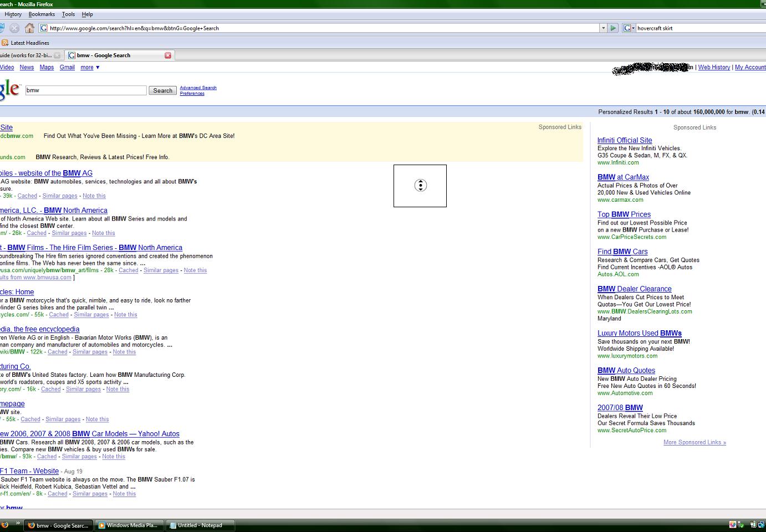766x532 pixels.
Task: Open the Find BMW Cars ad
Action: point(622,252)
